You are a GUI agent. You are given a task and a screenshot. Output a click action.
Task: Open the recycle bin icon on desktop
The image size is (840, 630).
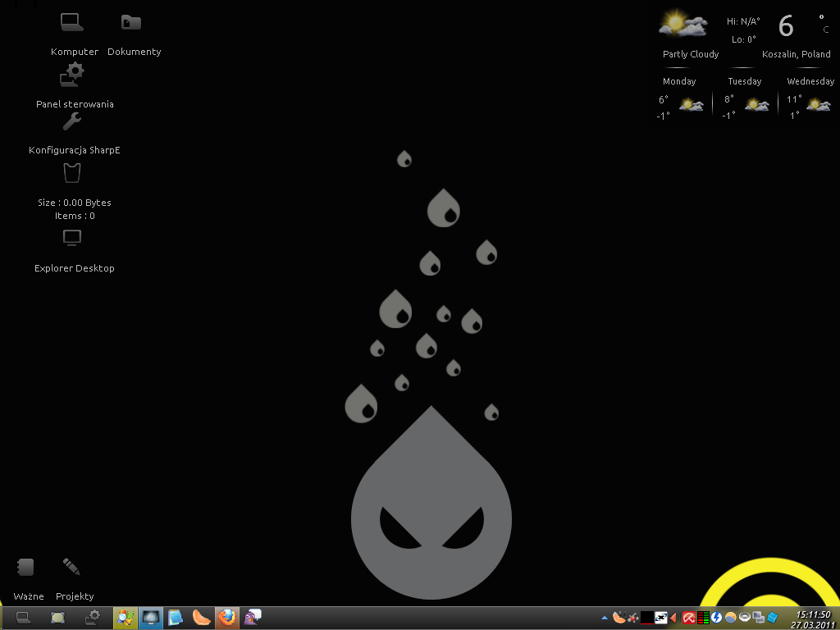pos(72,173)
